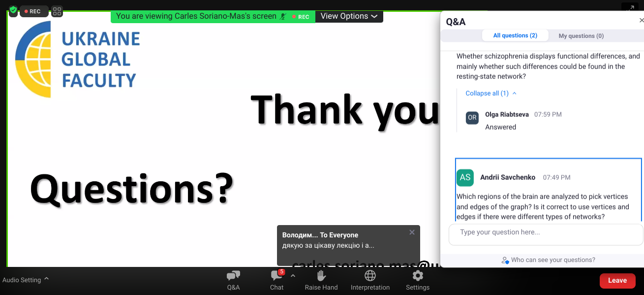Click the green encryption shield icon
Viewport: 644px width, 295px height.
click(13, 10)
